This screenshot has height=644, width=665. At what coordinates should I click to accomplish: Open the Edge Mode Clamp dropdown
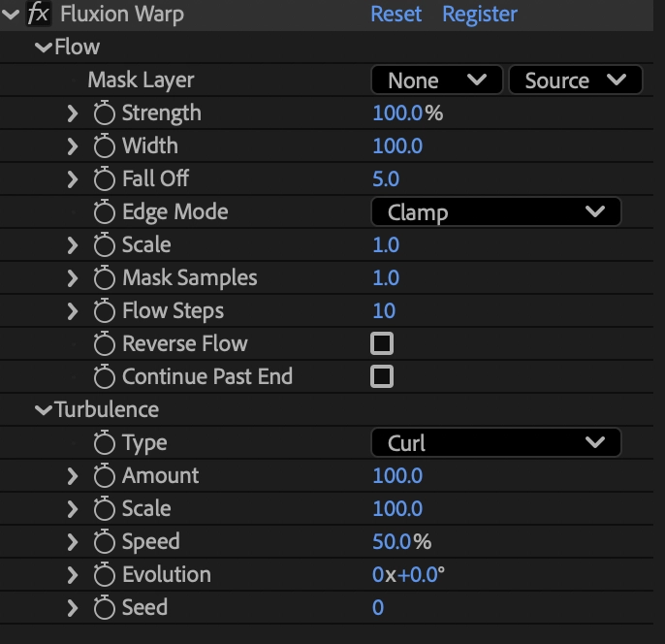[x=495, y=212]
